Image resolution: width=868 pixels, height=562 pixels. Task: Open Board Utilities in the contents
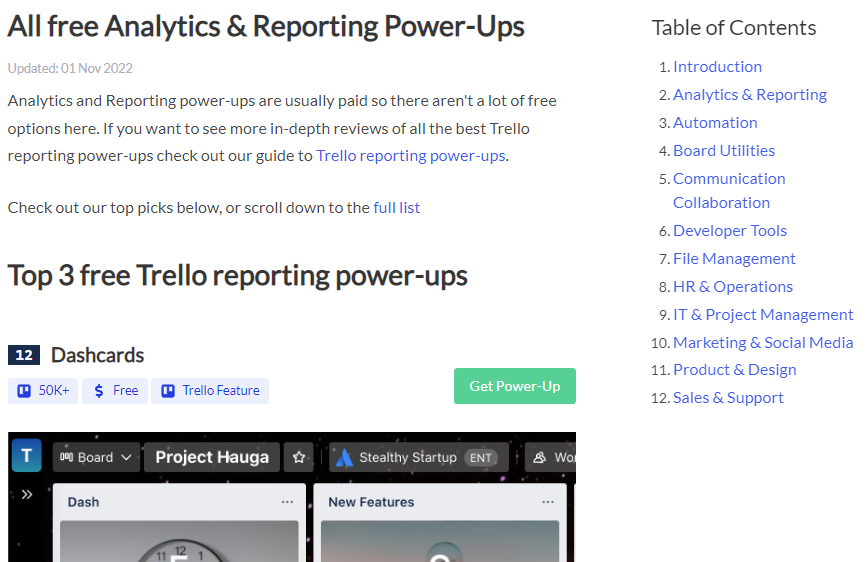724,151
